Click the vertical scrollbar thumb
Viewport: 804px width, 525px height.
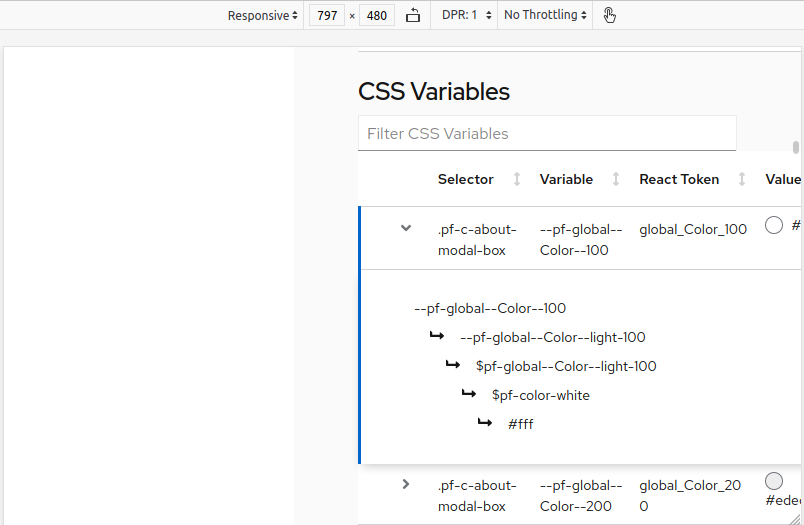tap(796, 148)
